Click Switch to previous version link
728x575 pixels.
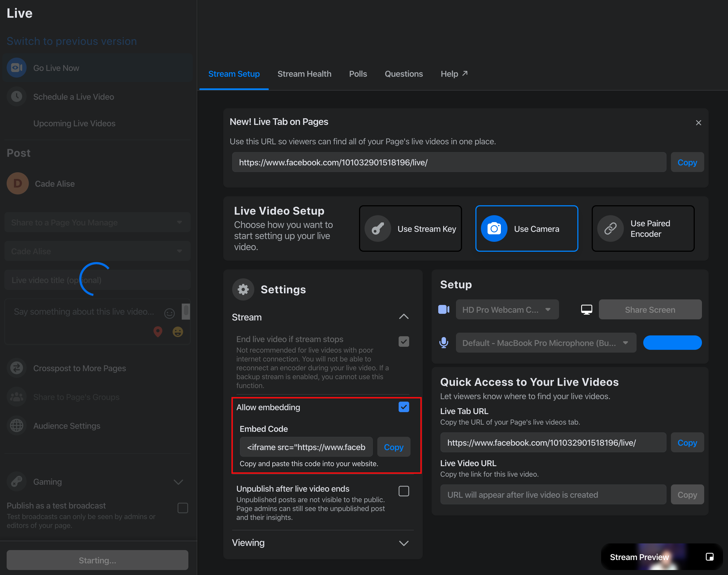pyautogui.click(x=72, y=41)
